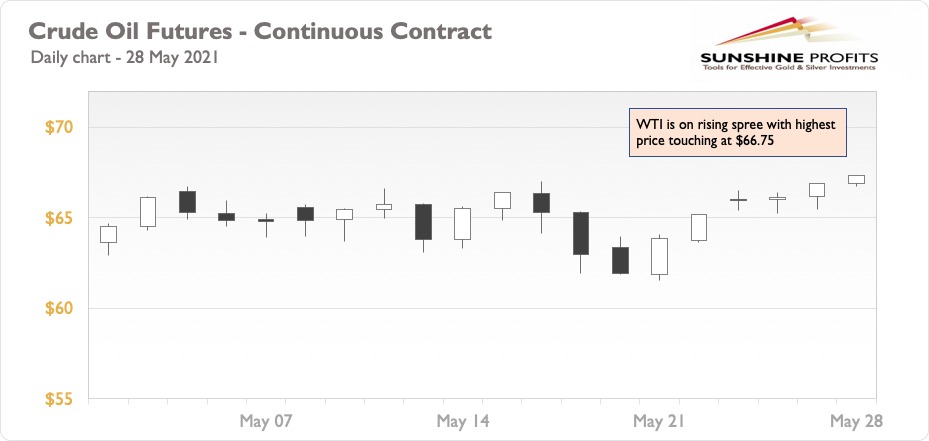Viewport: 929px width, 441px height.
Task: Click the May 14 date label
Action: [x=463, y=421]
